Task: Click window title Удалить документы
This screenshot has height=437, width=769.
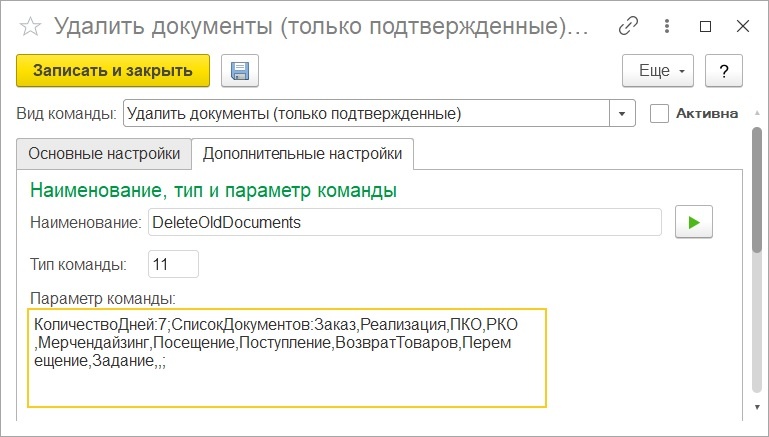Action: tap(321, 26)
